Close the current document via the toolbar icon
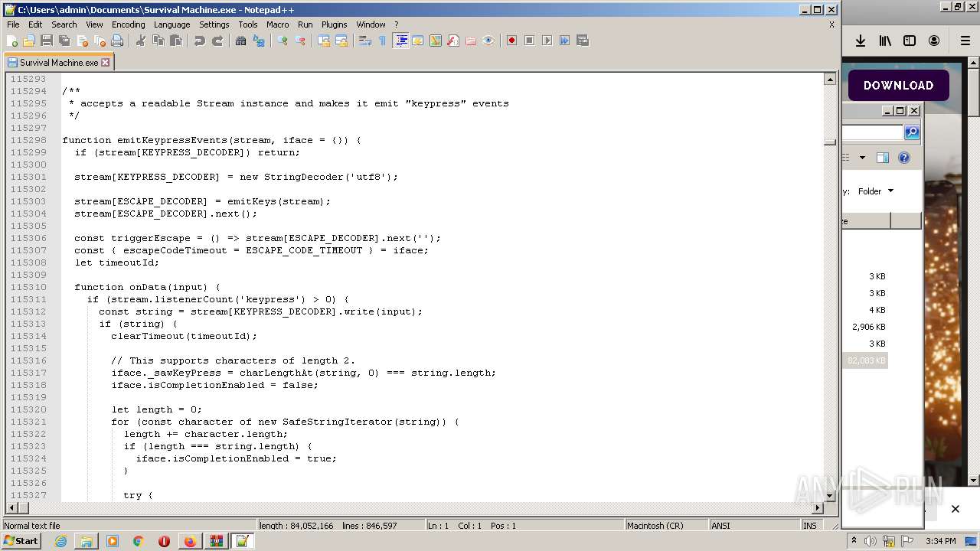 [82, 41]
